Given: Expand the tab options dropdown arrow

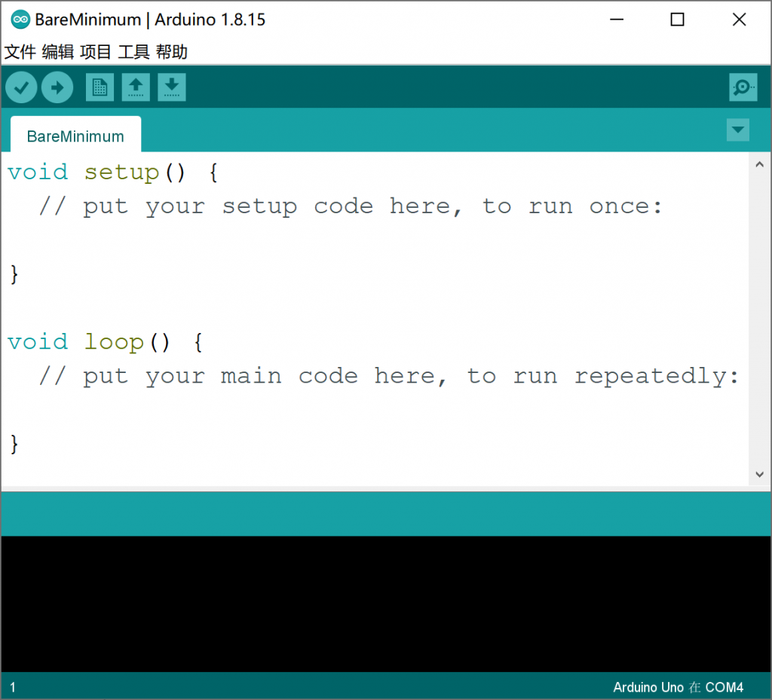Looking at the screenshot, I should coord(737,130).
